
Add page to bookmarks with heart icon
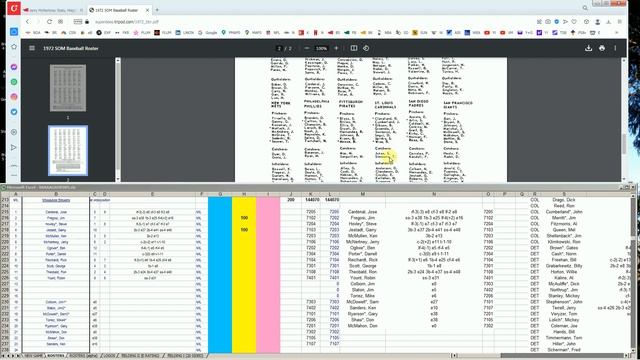click(574, 22)
